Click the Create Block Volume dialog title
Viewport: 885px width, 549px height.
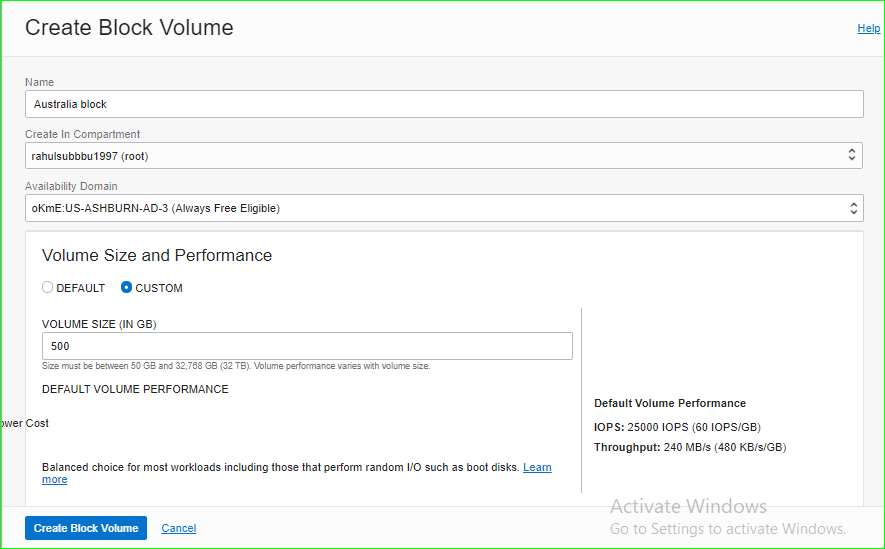(x=129, y=28)
